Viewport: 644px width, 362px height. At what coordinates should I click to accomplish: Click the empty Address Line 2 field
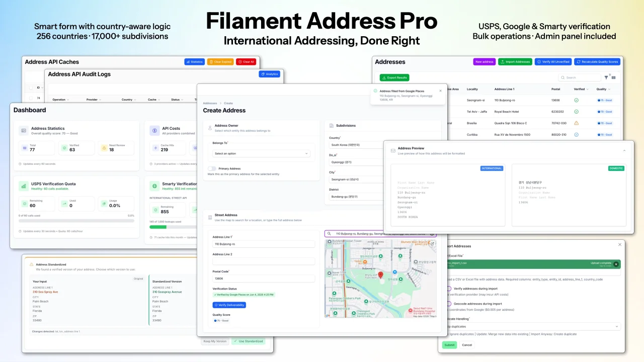tap(264, 261)
